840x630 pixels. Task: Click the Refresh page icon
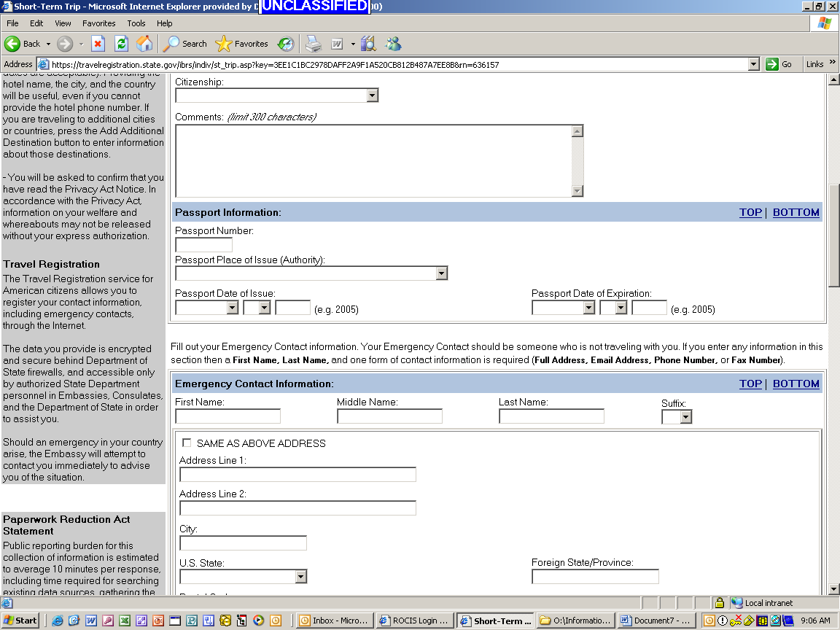121,44
